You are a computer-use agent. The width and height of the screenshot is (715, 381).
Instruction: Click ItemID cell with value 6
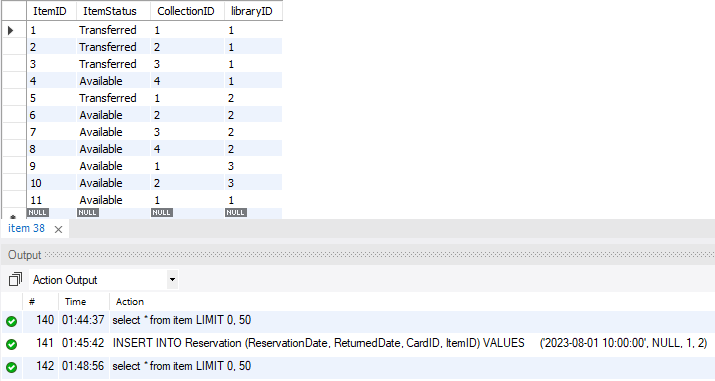[51, 115]
